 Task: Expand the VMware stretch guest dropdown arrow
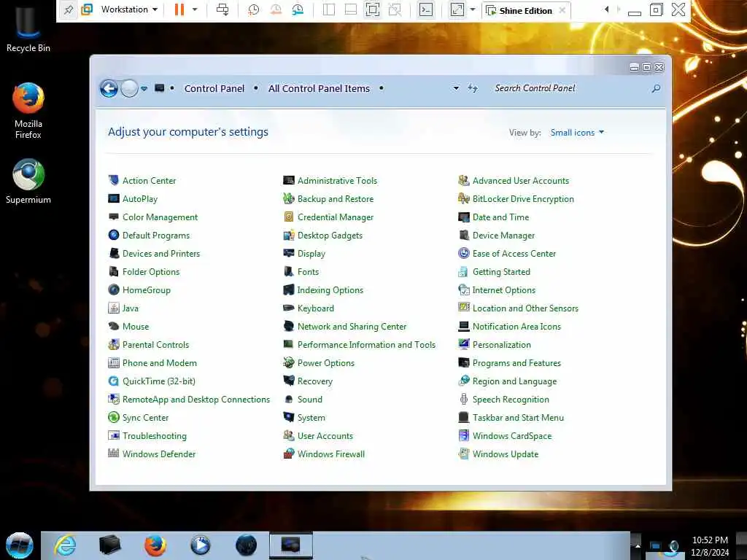pyautogui.click(x=473, y=9)
